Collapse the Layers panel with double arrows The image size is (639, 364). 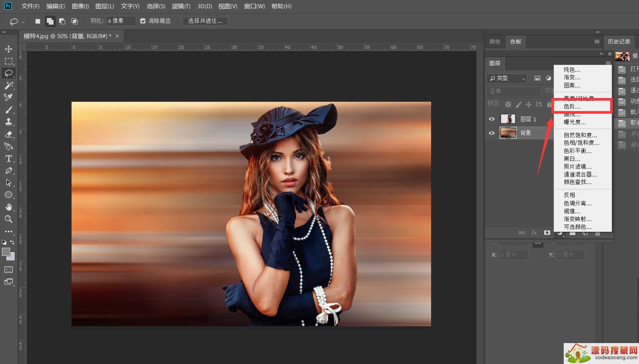point(602,54)
